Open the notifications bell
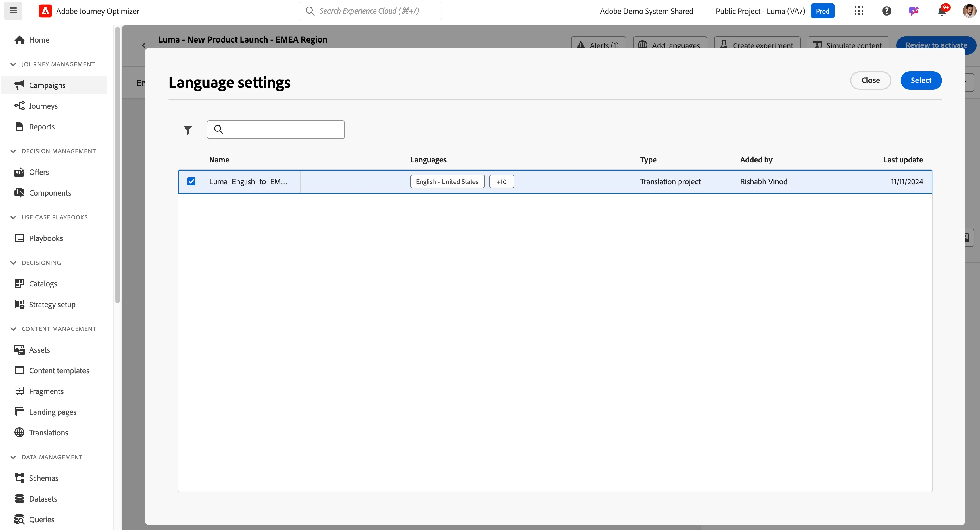 pos(942,11)
